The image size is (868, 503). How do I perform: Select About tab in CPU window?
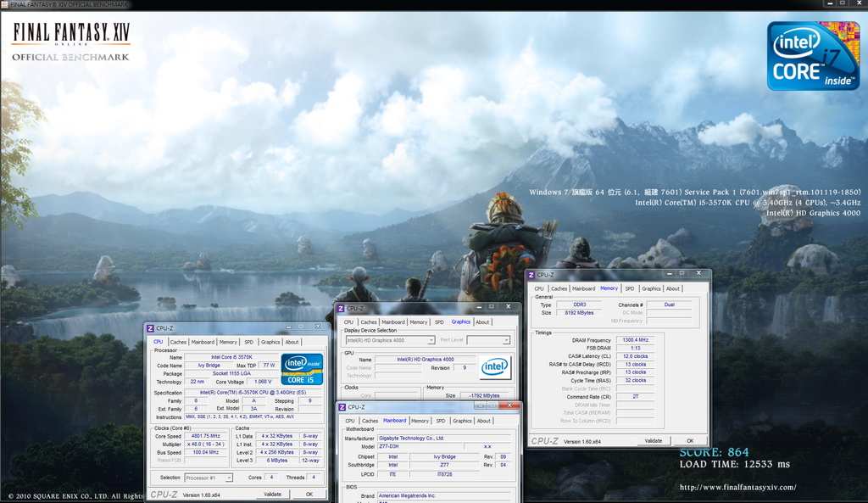point(292,343)
